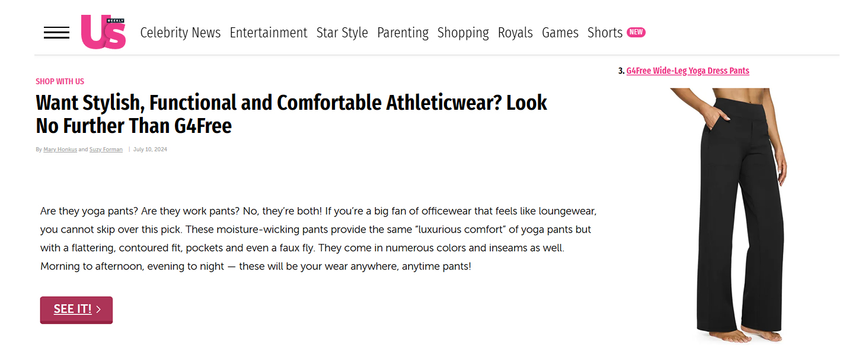Click the July 10, 2024 publish date
Image resolution: width=868 pixels, height=356 pixels.
click(150, 150)
